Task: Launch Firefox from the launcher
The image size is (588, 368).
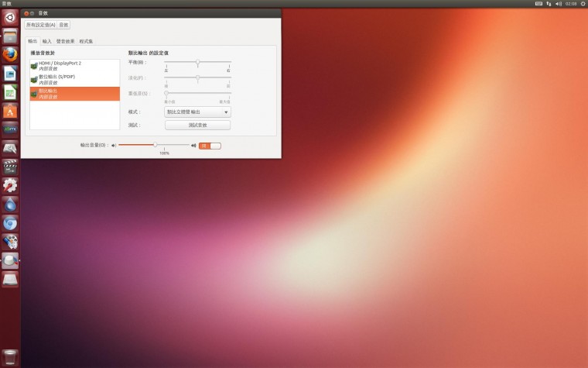Action: click(x=10, y=54)
